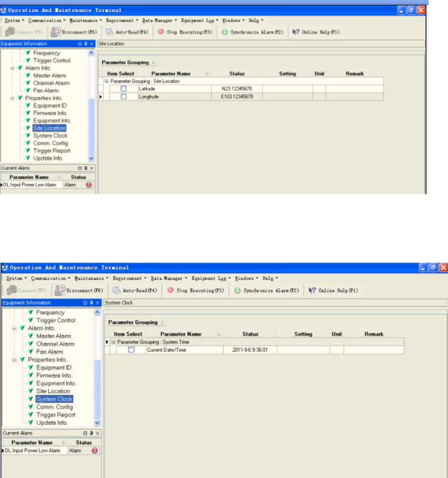Viewport: 448px width, 478px height.
Task: Click app icon in upper window title bar
Action: point(4,10)
